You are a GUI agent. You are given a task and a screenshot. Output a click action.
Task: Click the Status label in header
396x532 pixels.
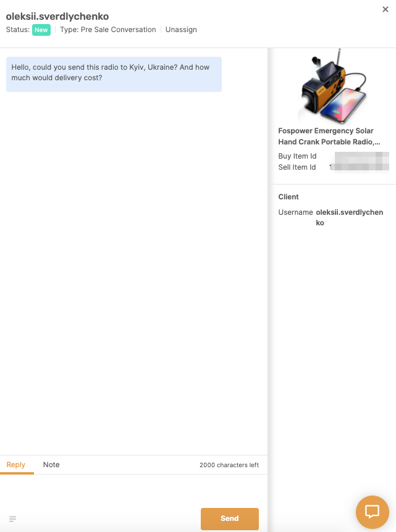tap(18, 30)
